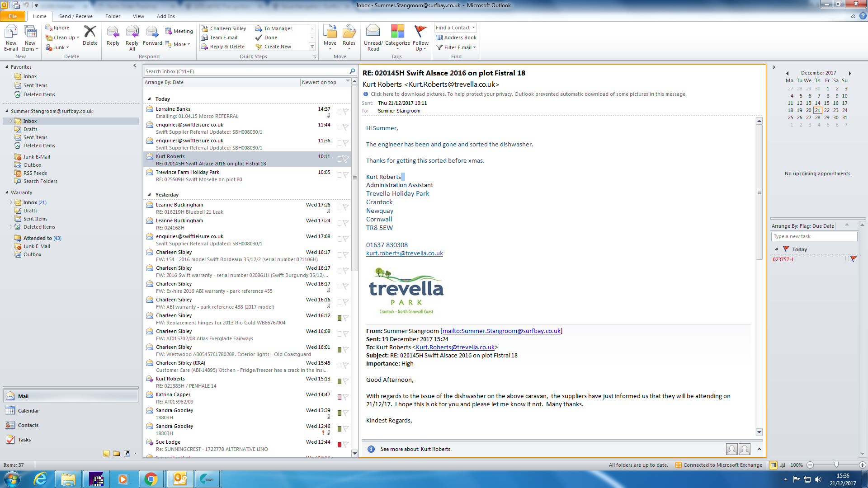Viewport: 868px width, 488px height.
Task: Toggle category box on Kurt Roberts 10:11 email
Action: point(339,159)
